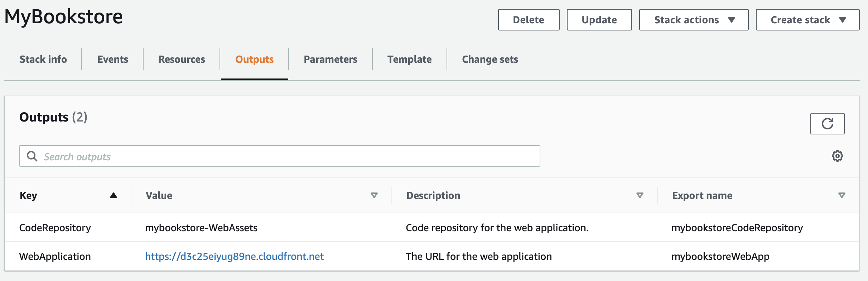868x281 pixels.
Task: Sort by Export name column arrow
Action: 842,195
